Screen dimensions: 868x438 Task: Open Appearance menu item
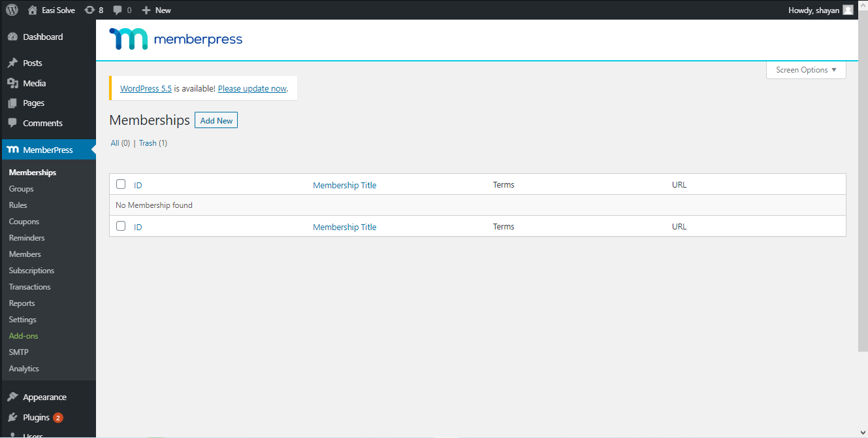44,397
